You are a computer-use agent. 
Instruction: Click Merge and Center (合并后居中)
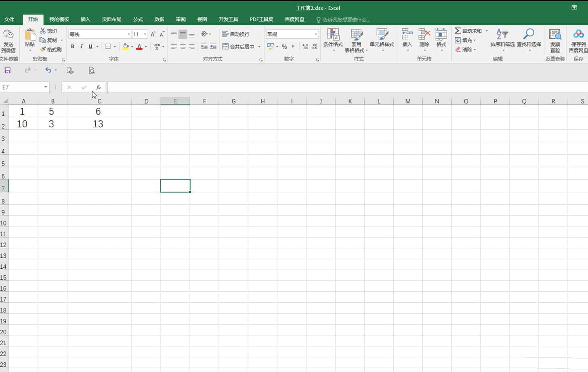pyautogui.click(x=238, y=47)
